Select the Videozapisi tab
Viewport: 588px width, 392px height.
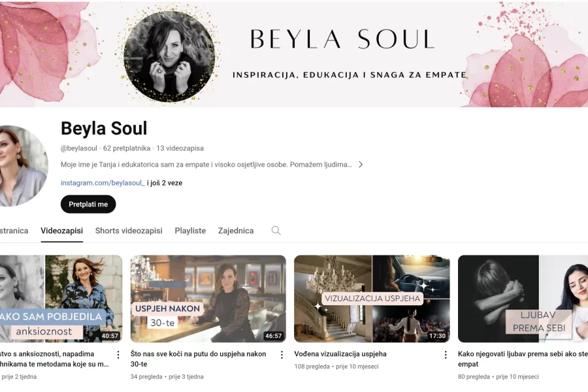tap(62, 231)
